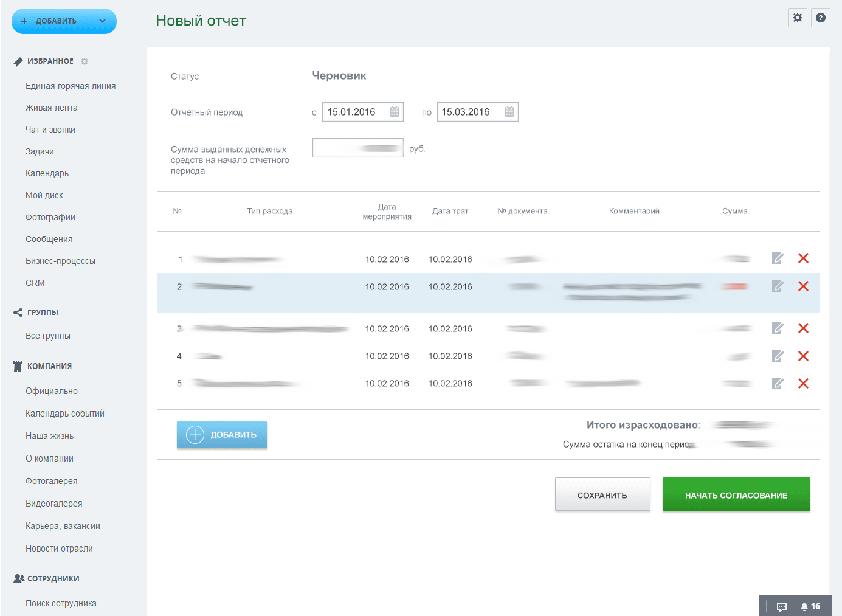This screenshot has height=616, width=842.
Task: Click the Комментарий column header
Action: 634,211
